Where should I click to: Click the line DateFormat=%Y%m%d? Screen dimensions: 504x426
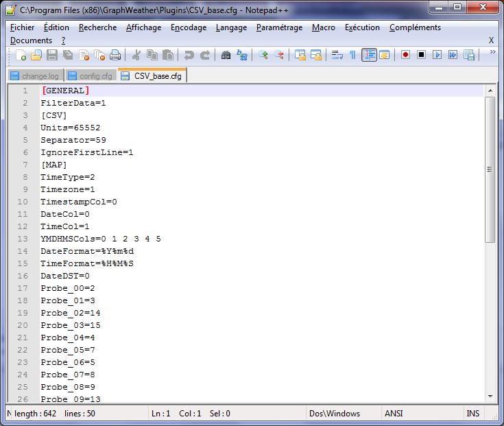[87, 251]
